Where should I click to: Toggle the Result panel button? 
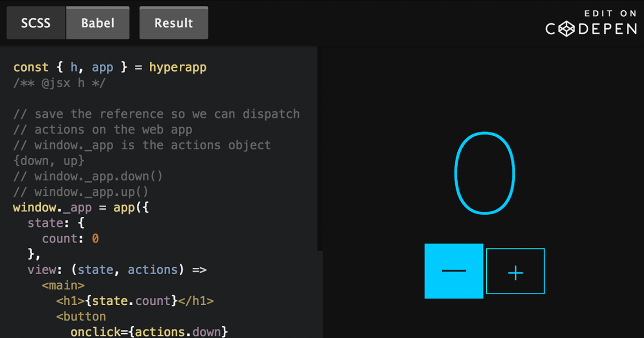(173, 23)
